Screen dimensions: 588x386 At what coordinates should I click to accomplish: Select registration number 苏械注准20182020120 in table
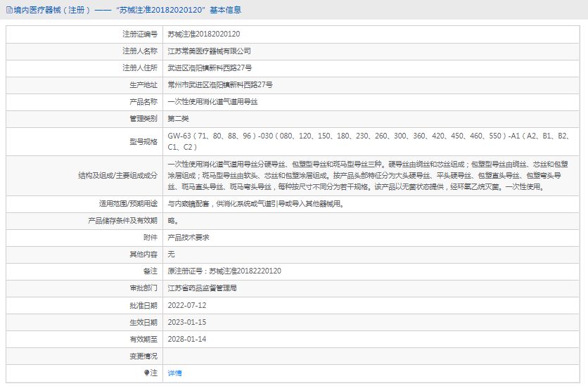pos(204,34)
